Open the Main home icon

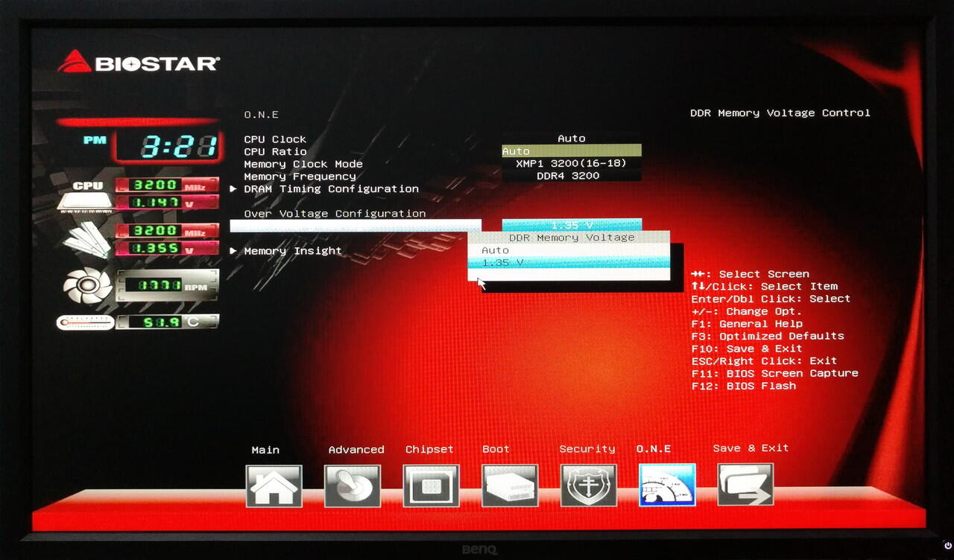(x=274, y=486)
